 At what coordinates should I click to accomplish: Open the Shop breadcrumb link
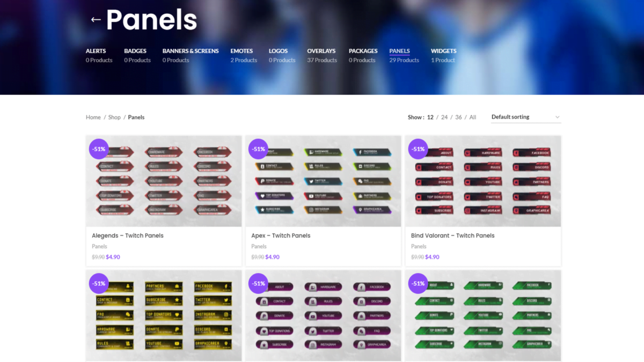click(114, 117)
